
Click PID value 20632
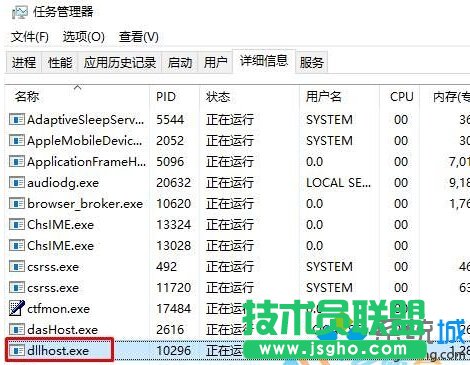click(x=174, y=183)
